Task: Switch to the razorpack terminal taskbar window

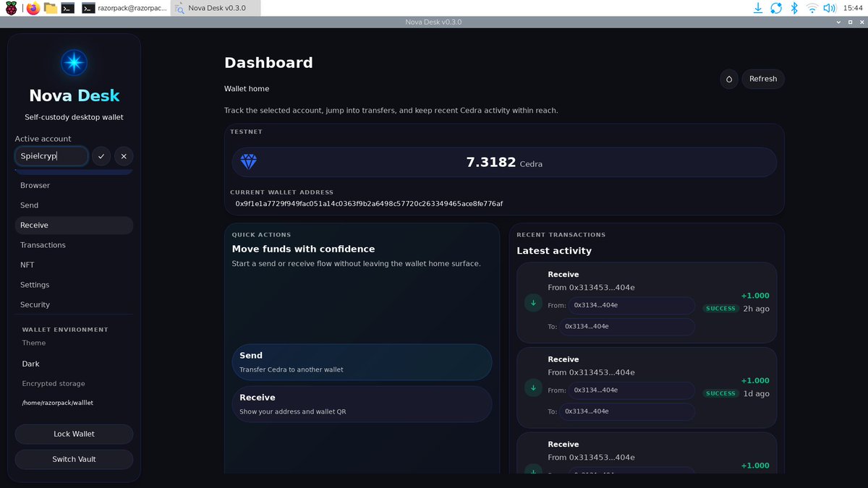Action: [x=124, y=8]
